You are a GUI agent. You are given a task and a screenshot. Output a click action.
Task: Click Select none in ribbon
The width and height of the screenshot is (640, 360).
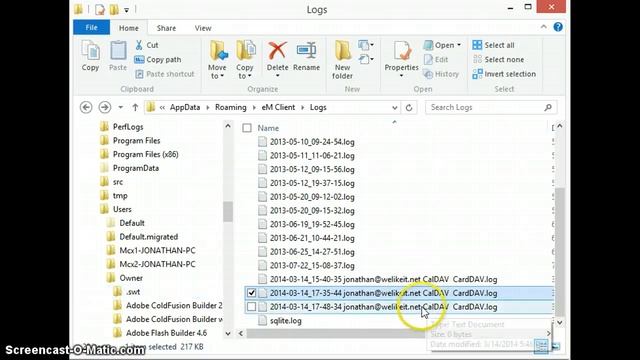(x=498, y=60)
